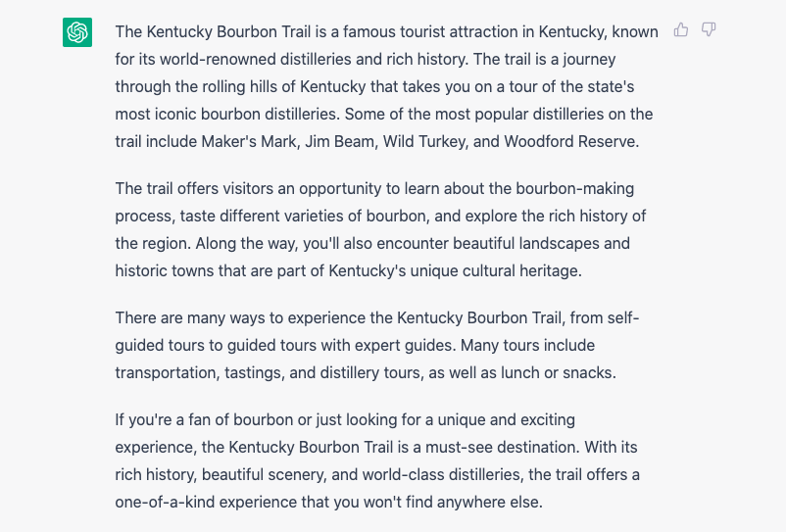This screenshot has height=532, width=786.
Task: Click the thumbs up feedback icon
Action: point(681,30)
